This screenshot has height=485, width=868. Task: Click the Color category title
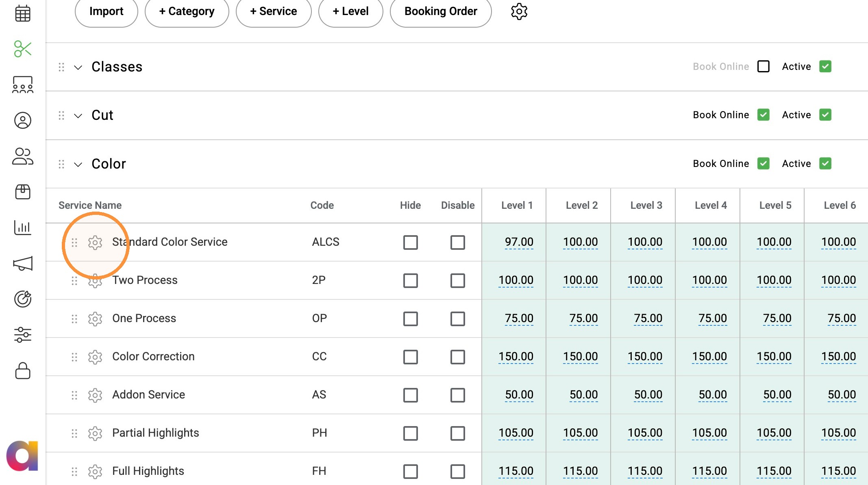pos(109,164)
